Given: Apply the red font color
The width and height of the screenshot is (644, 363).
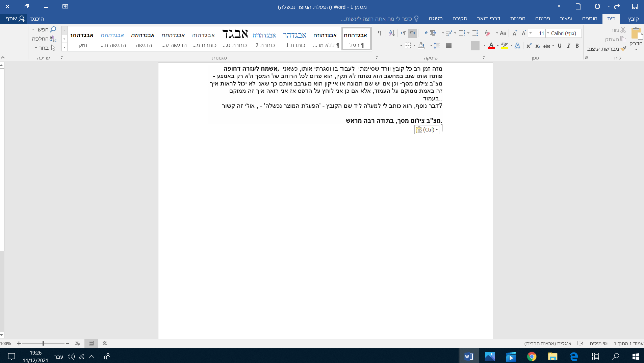Looking at the screenshot, I should click(491, 46).
